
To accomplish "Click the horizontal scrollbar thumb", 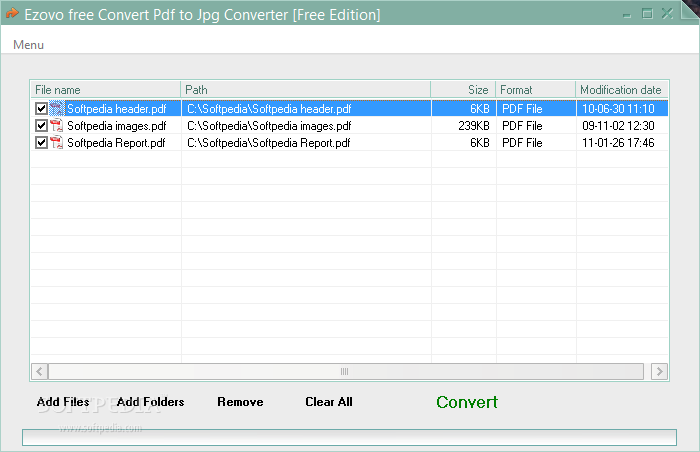I will [346, 371].
